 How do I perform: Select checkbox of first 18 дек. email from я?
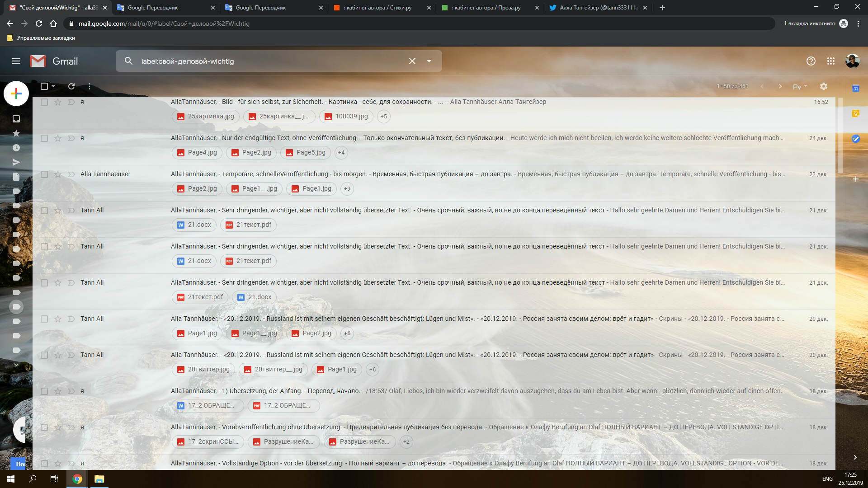[44, 391]
